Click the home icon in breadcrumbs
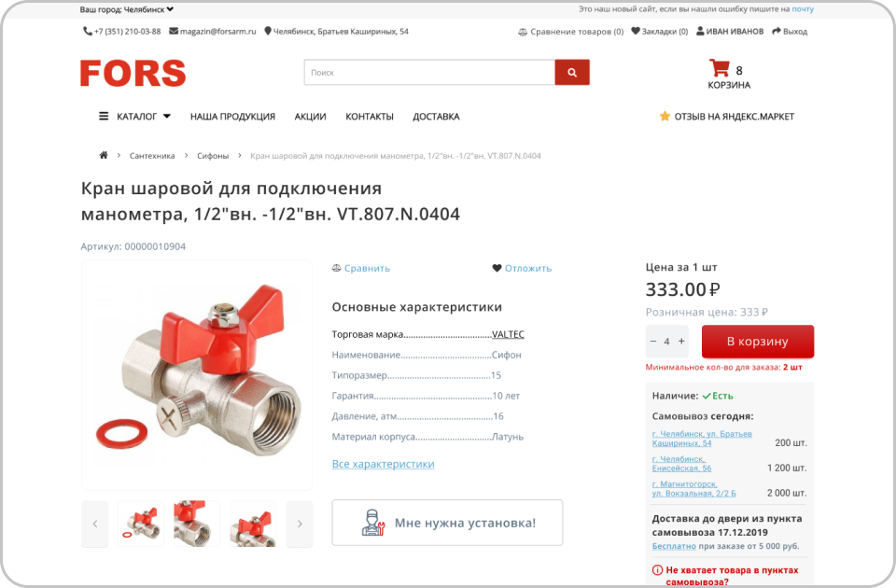 104,155
